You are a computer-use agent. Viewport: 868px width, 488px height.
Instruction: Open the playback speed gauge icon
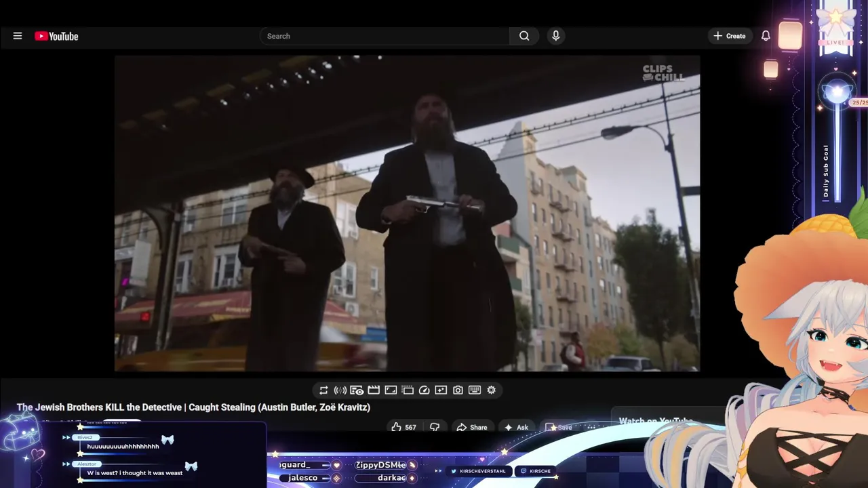(x=425, y=390)
